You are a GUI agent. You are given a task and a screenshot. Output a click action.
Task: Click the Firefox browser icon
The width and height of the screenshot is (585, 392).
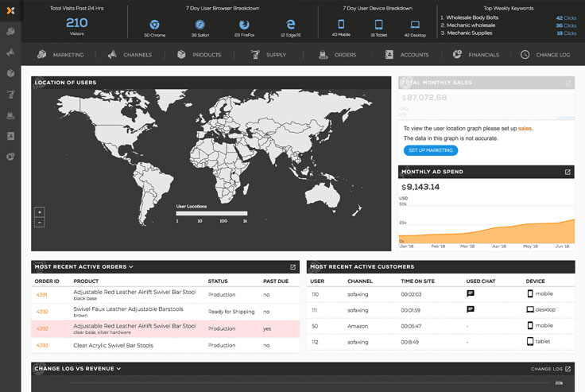tap(244, 24)
